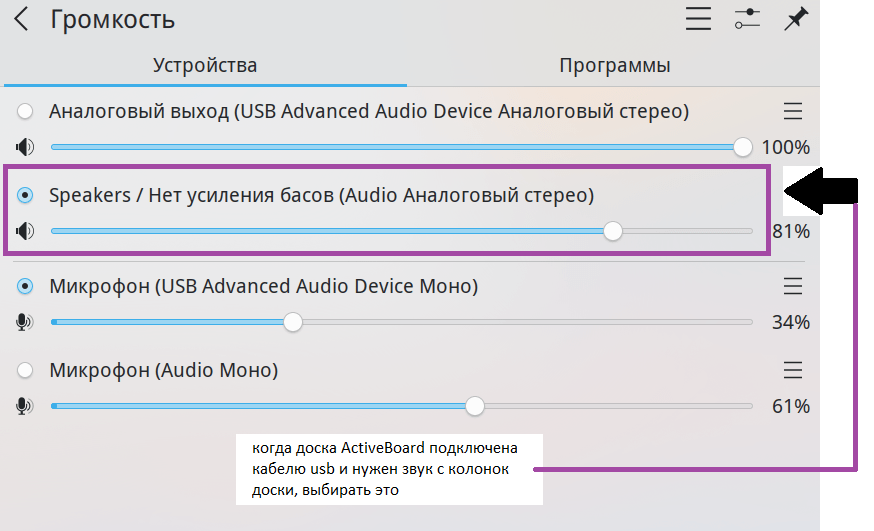Open options menu for USB microphone
Screen dimensions: 874x531
pos(793,286)
